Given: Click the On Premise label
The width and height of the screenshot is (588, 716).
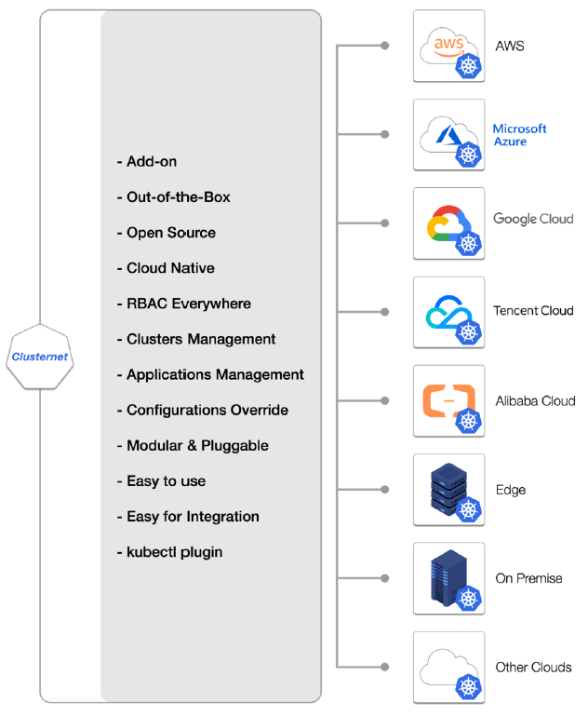Looking at the screenshot, I should click(x=528, y=578).
